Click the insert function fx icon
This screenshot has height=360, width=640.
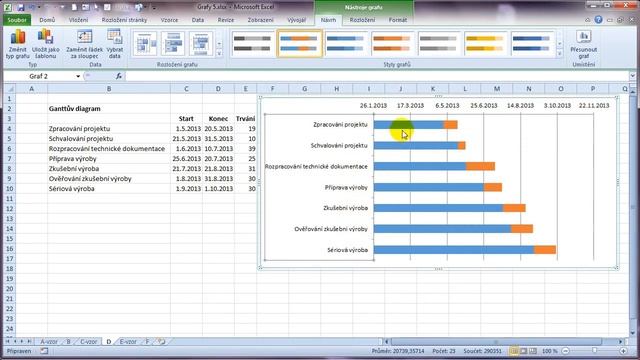pos(119,76)
